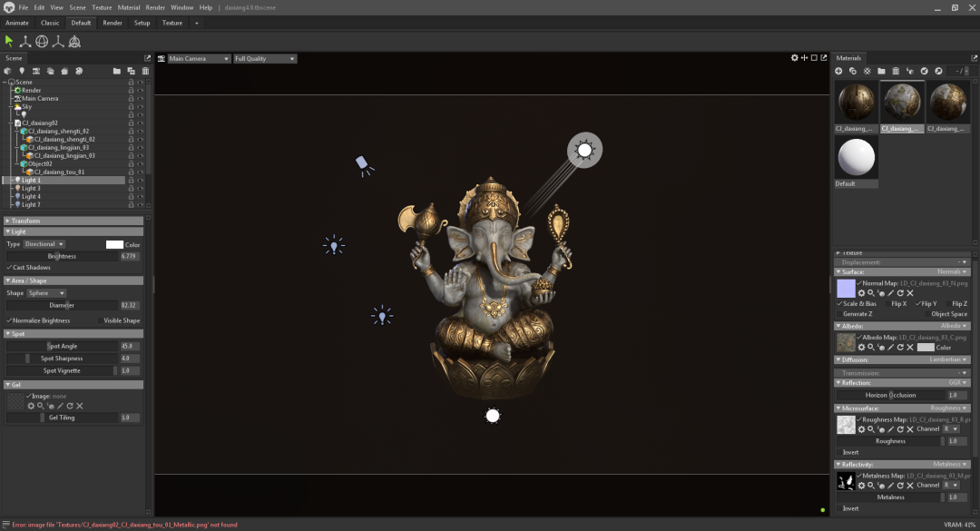Screen dimensions: 980x531
Task: Select Light 3 in scene tree
Action: tap(31, 188)
